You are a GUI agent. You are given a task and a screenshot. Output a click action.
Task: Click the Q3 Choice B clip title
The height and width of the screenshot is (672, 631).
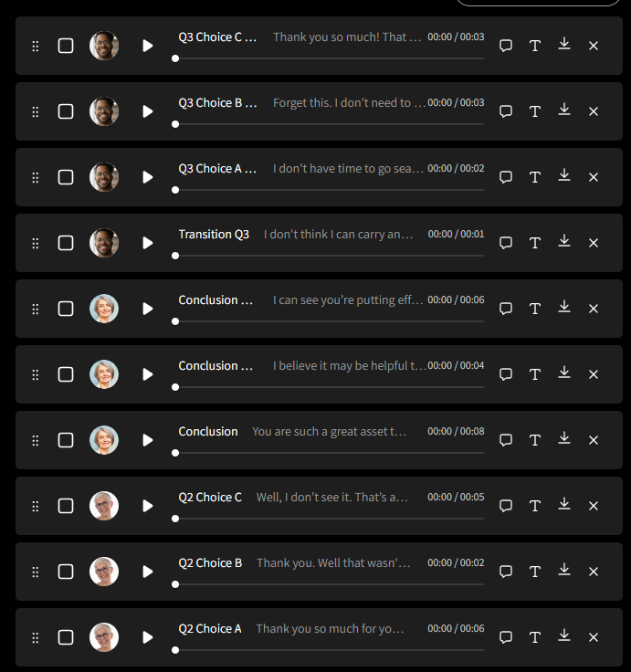pos(217,103)
